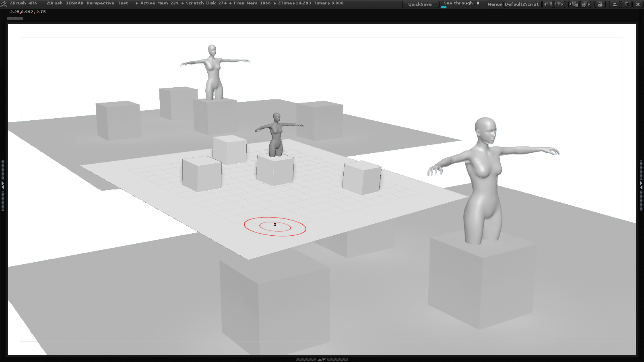Expand the ZTime value disclosure arrow
This screenshot has height=362, width=644.
point(293,3)
